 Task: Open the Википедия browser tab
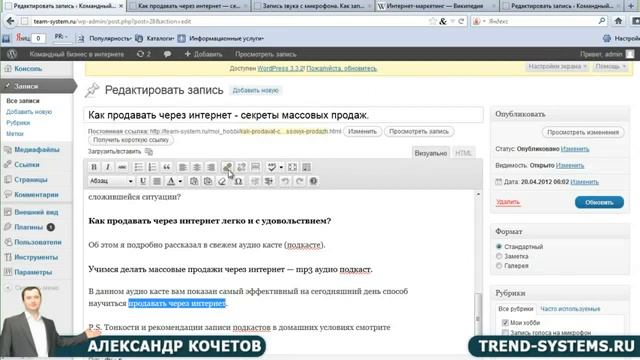[x=435, y=6]
